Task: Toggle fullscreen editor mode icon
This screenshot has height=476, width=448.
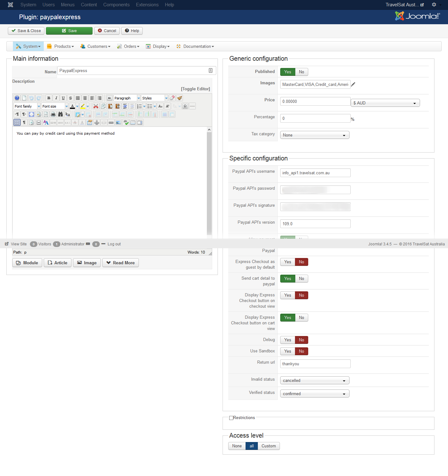Action: pyautogui.click(x=31, y=115)
